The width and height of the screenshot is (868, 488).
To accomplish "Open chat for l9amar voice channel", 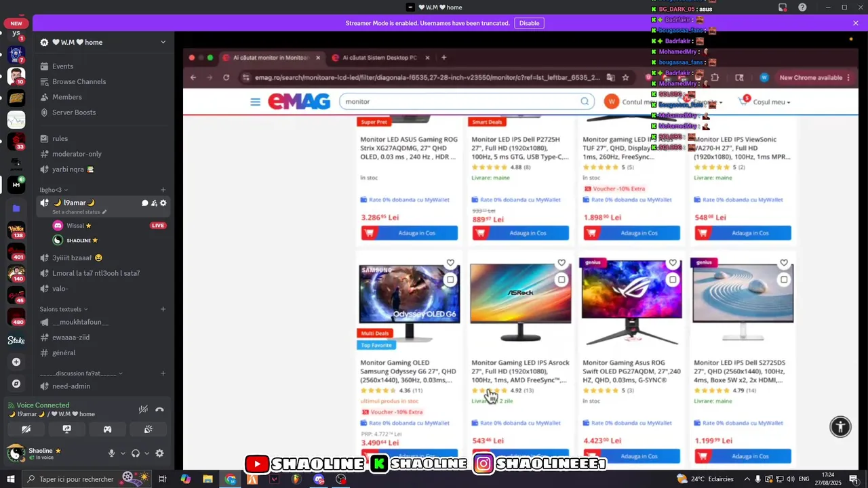I will click(144, 203).
